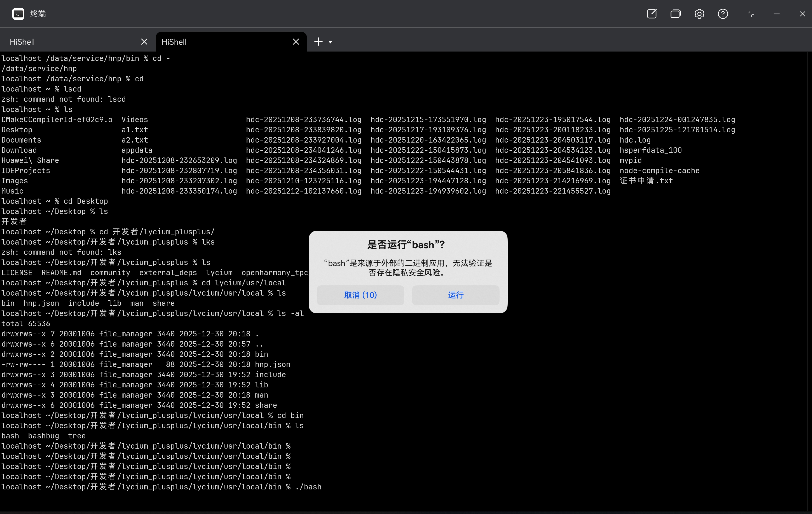Click the 终端 title text
This screenshot has height=514, width=812.
(x=38, y=14)
